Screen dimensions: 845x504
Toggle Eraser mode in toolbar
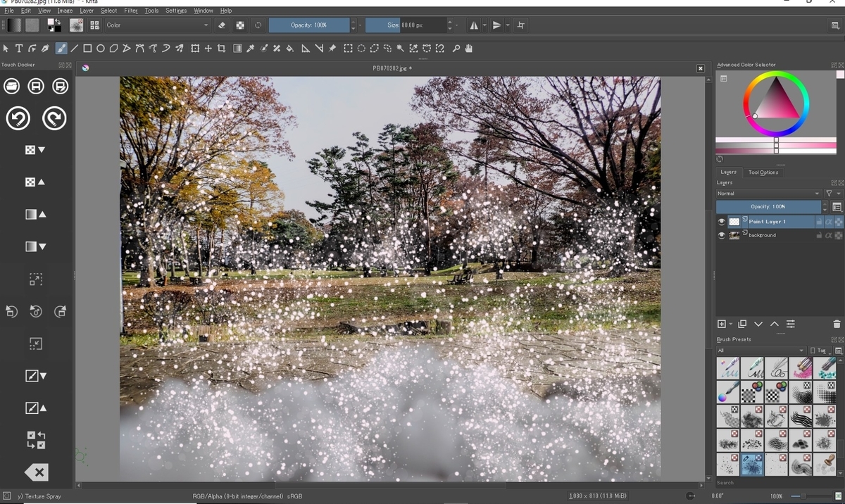point(222,25)
